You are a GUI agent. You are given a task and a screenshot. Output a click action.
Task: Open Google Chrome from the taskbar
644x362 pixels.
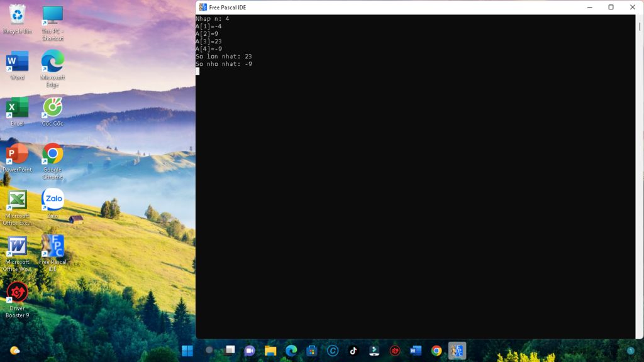[x=436, y=351]
